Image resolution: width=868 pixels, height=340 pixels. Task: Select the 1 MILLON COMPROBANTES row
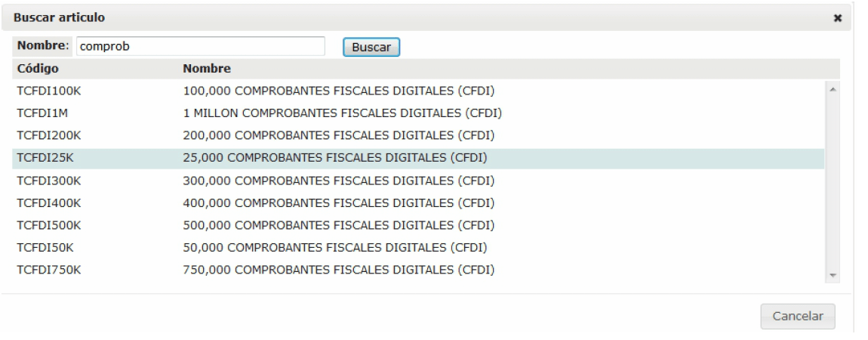(343, 113)
